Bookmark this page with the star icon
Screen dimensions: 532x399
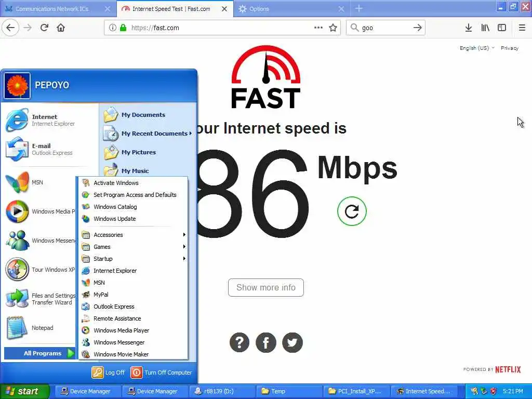(333, 28)
